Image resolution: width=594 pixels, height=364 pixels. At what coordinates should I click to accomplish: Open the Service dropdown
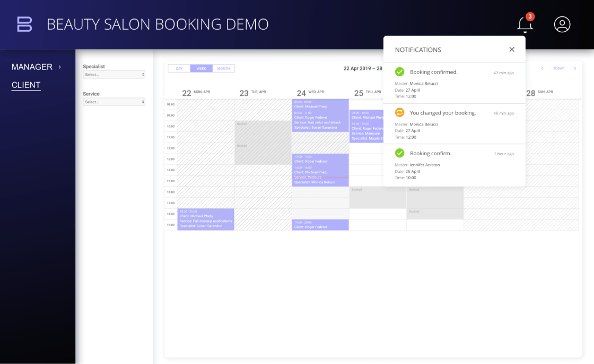tap(114, 102)
